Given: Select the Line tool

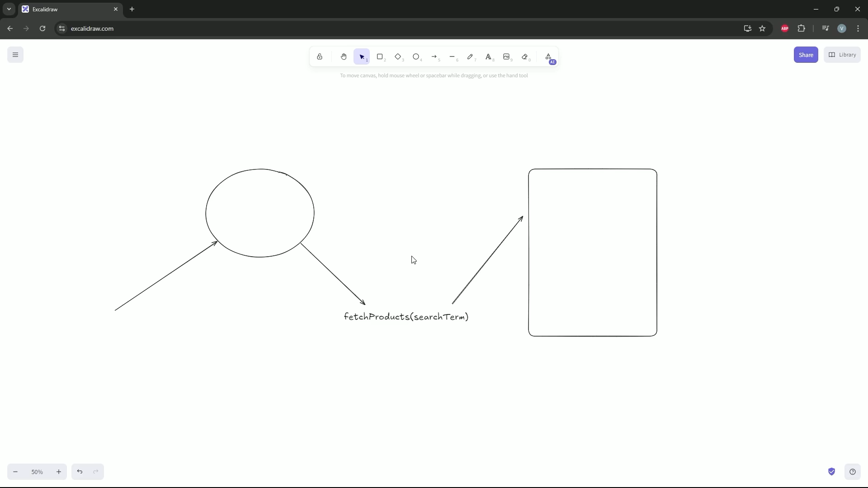Looking at the screenshot, I should 452,57.
